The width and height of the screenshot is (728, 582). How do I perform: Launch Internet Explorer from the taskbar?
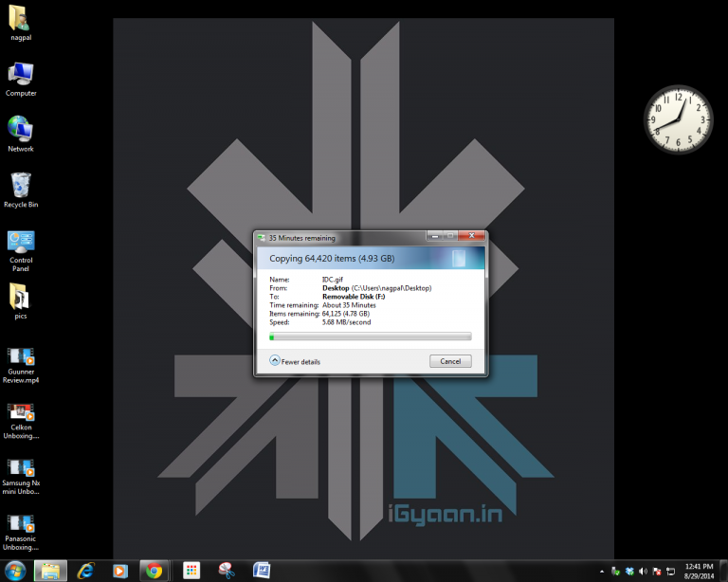(86, 571)
